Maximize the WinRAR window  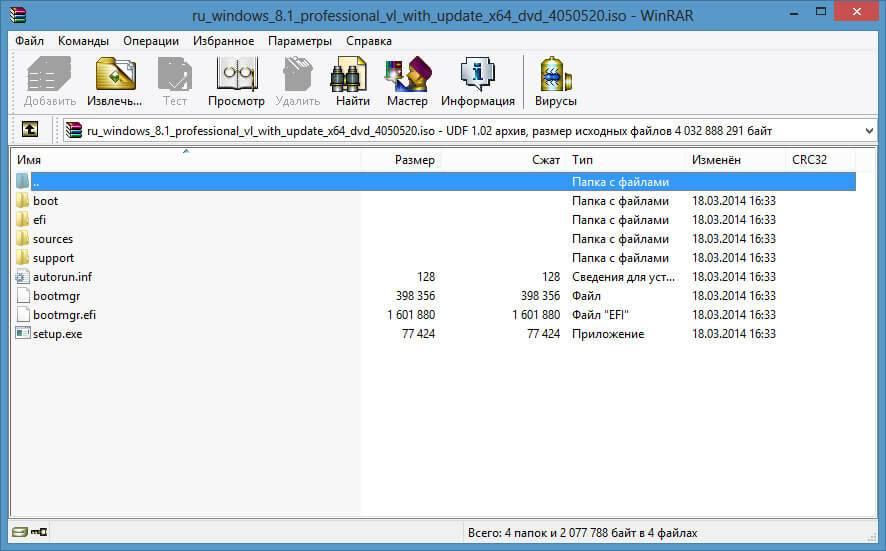click(821, 11)
